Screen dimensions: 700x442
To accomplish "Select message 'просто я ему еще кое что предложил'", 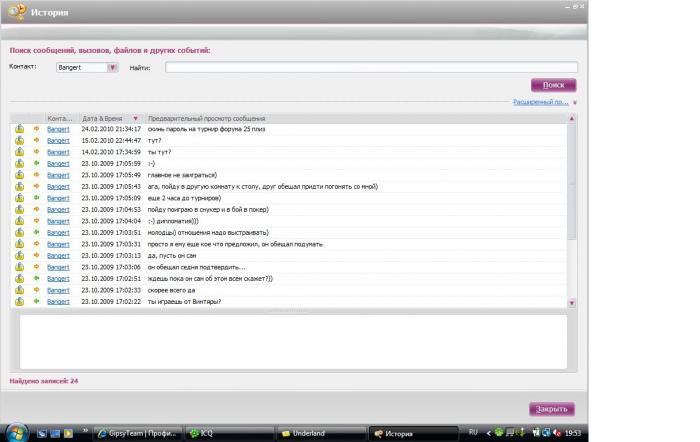I will (x=235, y=244).
